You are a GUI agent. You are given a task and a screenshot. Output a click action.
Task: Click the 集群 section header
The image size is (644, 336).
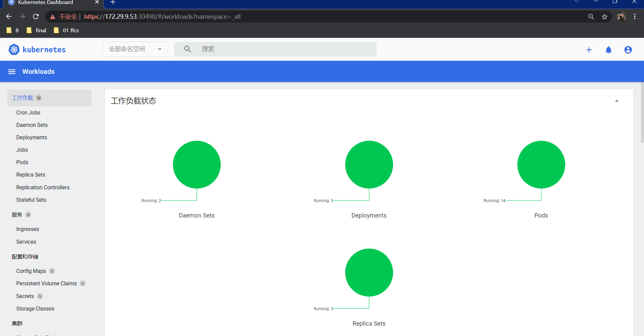[x=17, y=324]
